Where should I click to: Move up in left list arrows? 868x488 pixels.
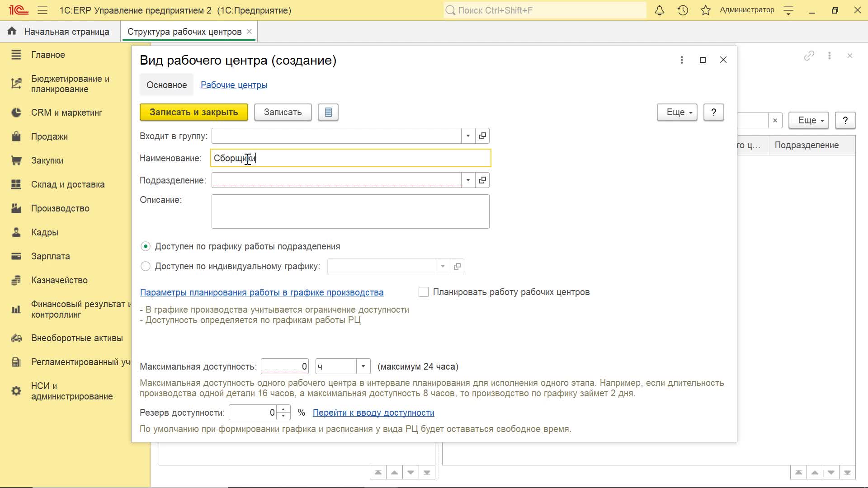[x=395, y=473]
